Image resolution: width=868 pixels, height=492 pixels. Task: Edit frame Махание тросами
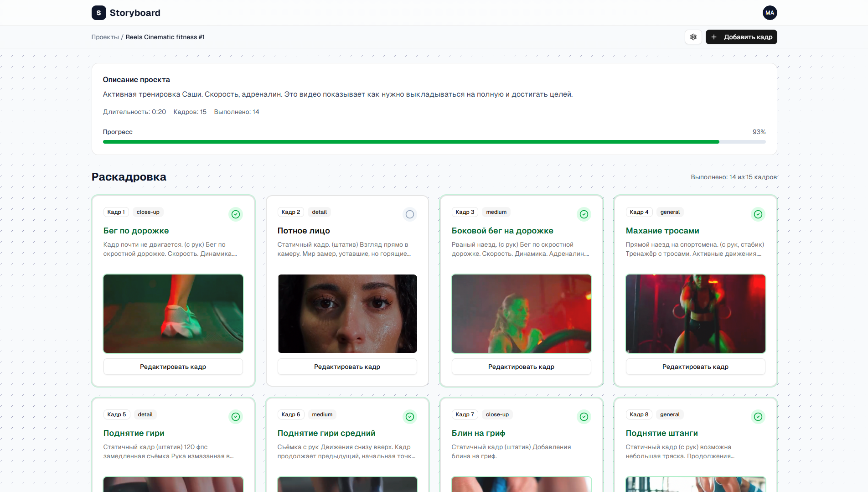(x=696, y=367)
